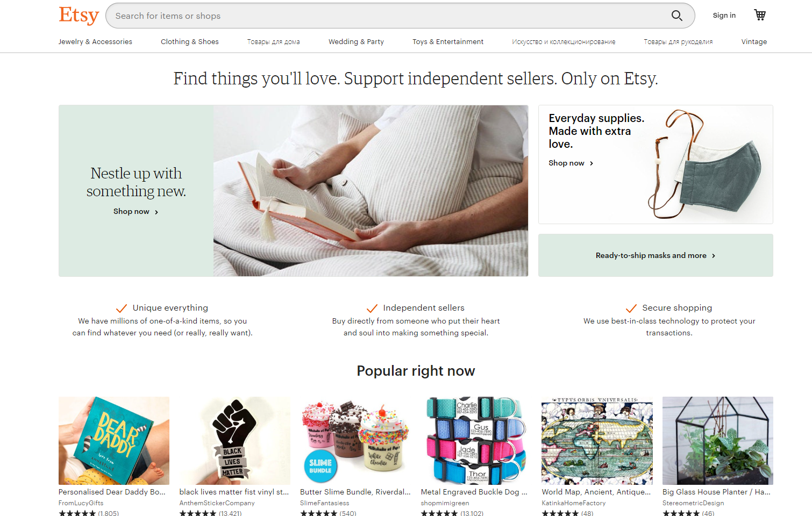The image size is (812, 516).
Task: Visit the AnthemStickerCompany shop link
Action: tap(217, 503)
